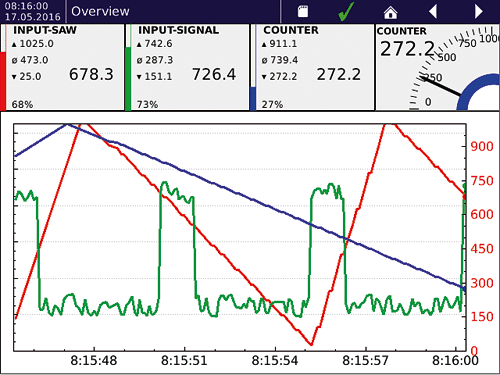Click the 8:15:54 time axis label

coord(275,360)
